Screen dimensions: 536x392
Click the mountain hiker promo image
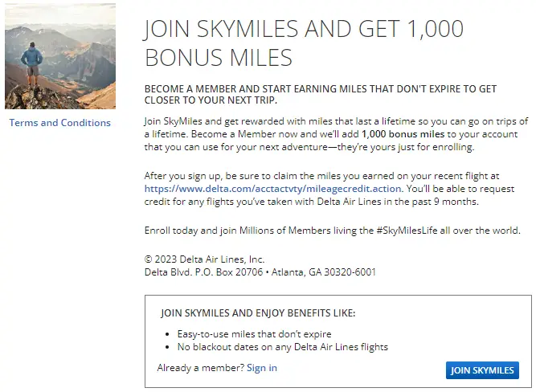(60, 56)
